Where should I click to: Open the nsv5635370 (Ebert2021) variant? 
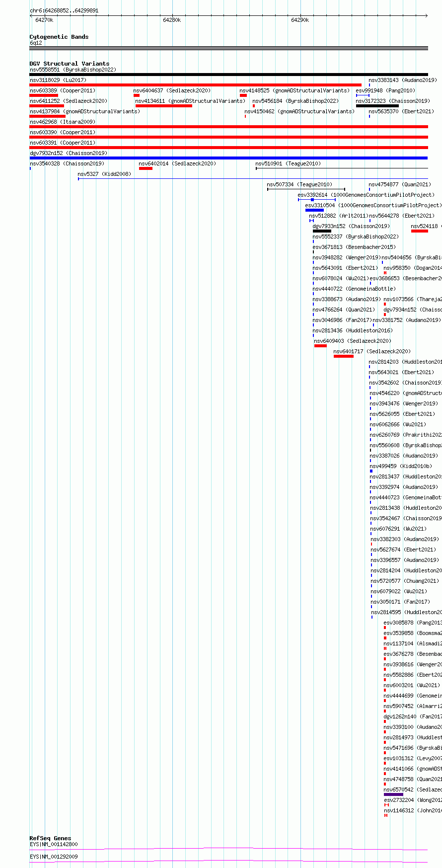[401, 112]
